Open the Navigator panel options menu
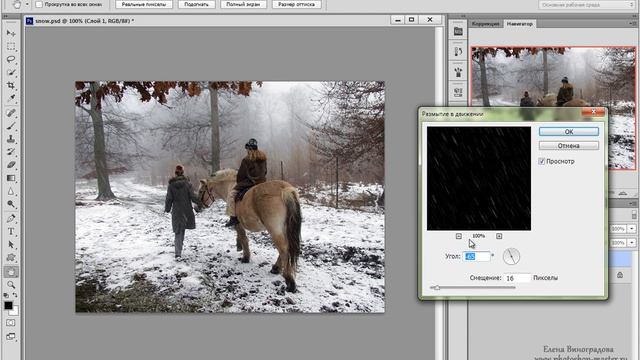This screenshot has width=640, height=360. 633,24
